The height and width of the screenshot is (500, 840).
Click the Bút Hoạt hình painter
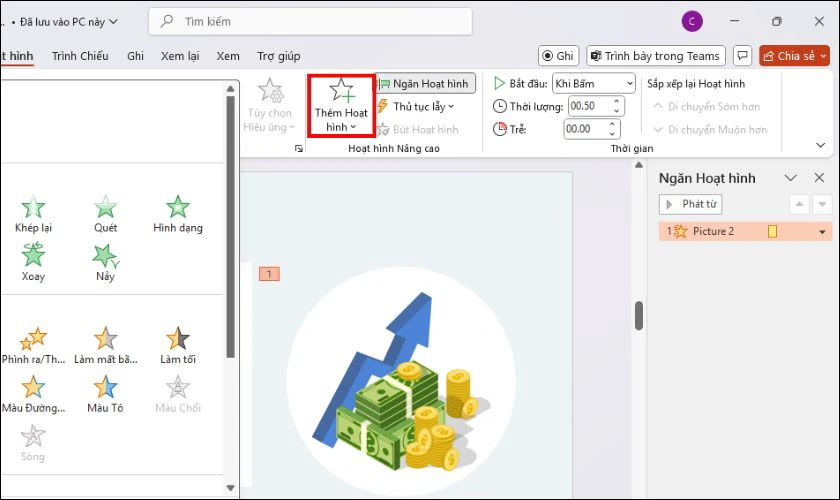417,129
